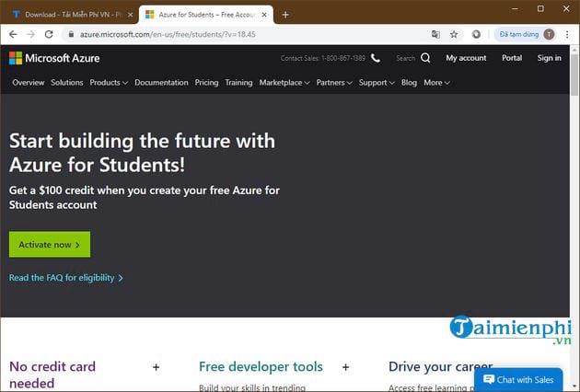Close the Azure for Students tab
The height and width of the screenshot is (392, 580).
tap(264, 15)
